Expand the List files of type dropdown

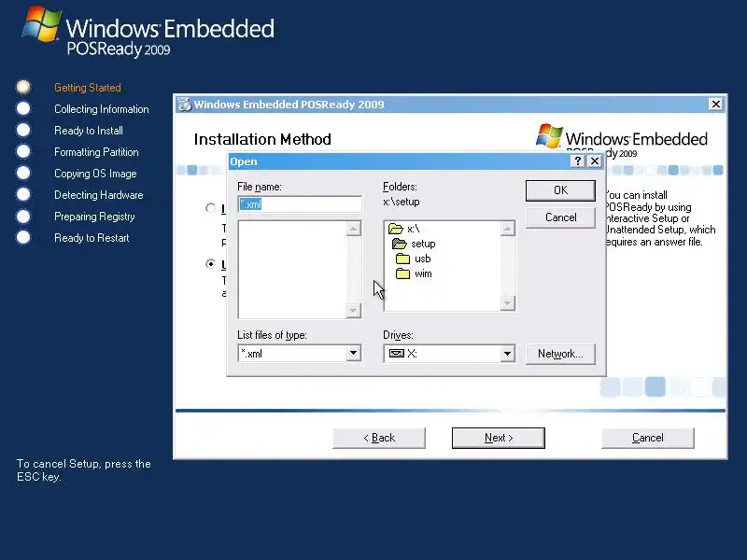point(353,354)
